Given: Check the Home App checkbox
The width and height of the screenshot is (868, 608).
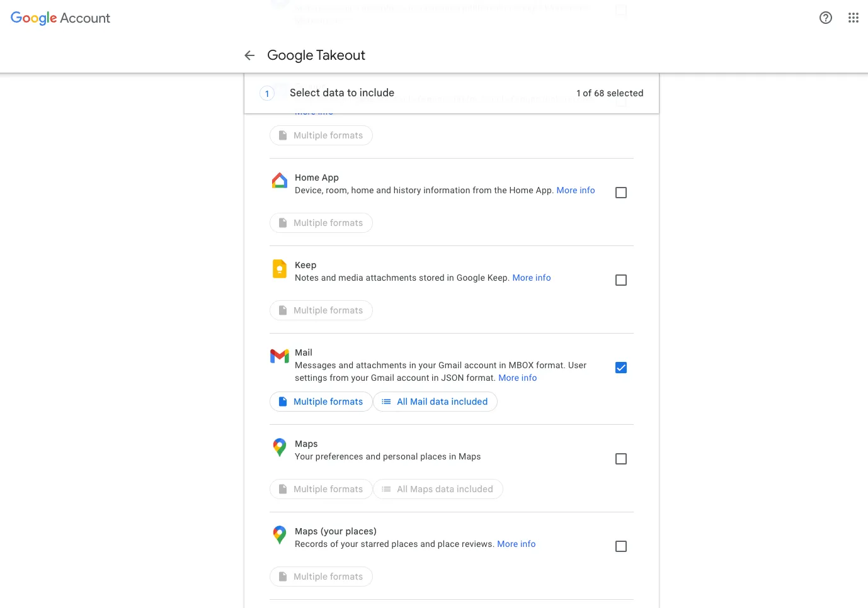Looking at the screenshot, I should click(621, 193).
